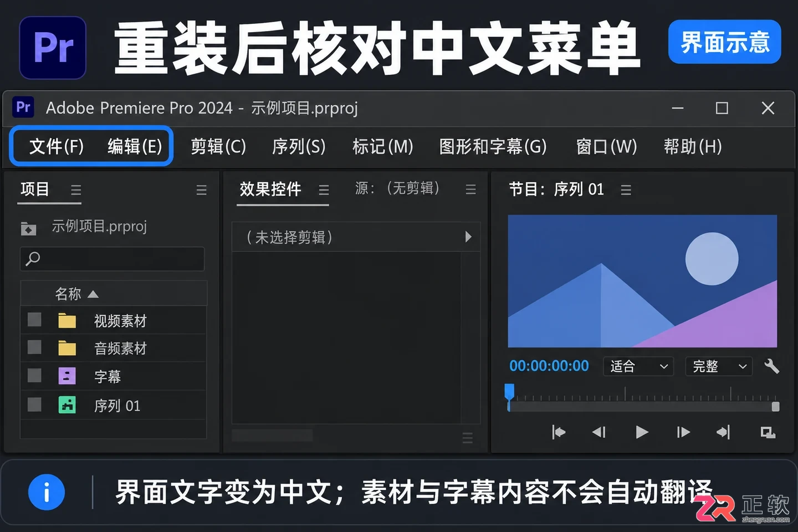
Task: Switch to the 项目 panel tab
Action: 35,190
